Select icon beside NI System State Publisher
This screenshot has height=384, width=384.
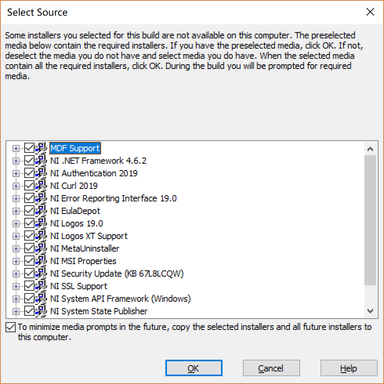click(41, 311)
